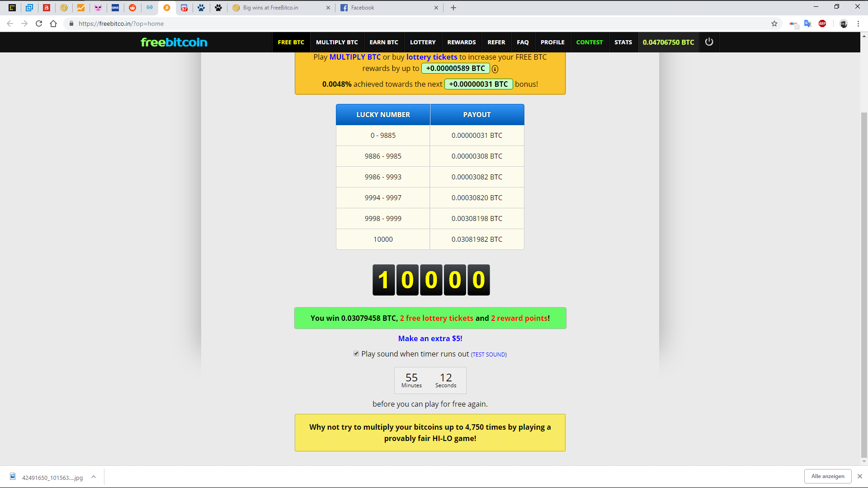Click Make an extra $5! link
Viewport: 868px width, 488px height.
click(430, 338)
